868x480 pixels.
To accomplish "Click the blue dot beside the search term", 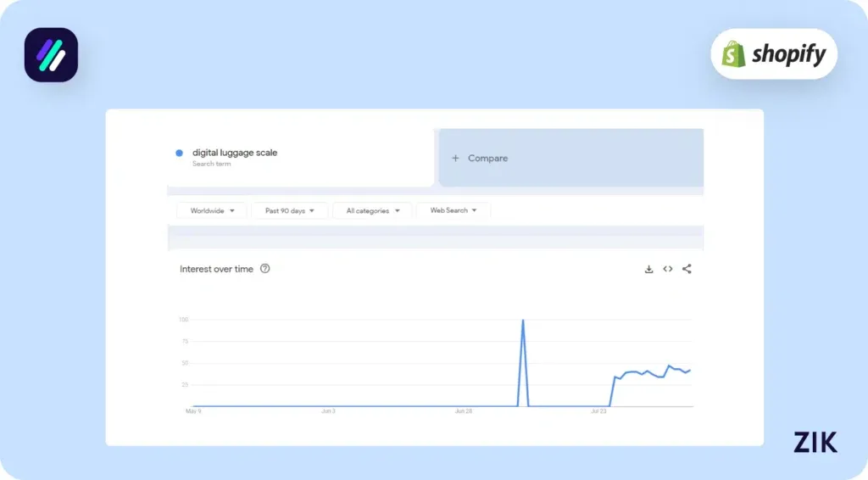I will click(179, 153).
